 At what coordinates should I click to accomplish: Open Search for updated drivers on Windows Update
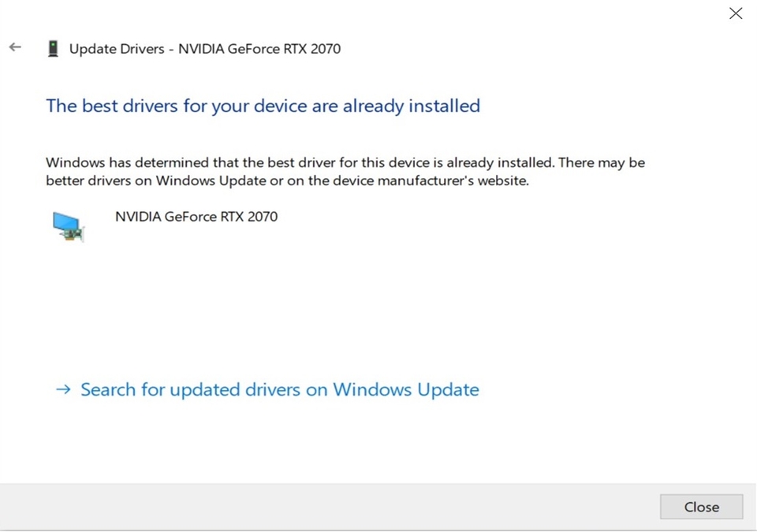tap(279, 389)
